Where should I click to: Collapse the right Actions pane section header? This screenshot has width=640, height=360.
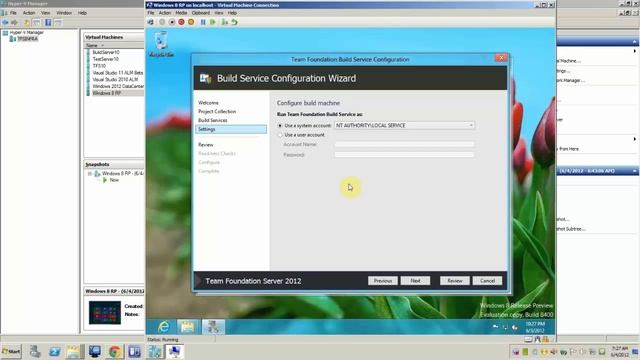634,42
